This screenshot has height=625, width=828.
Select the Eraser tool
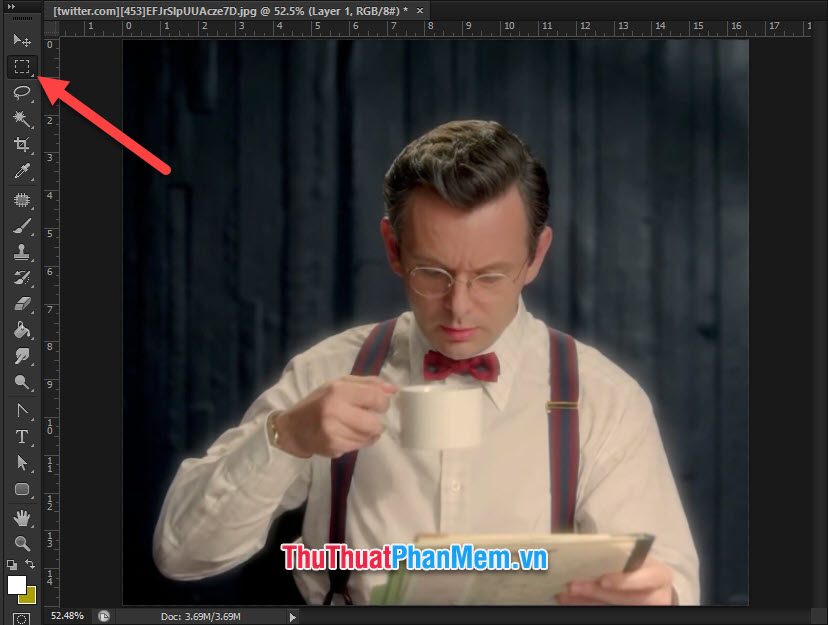click(x=22, y=303)
